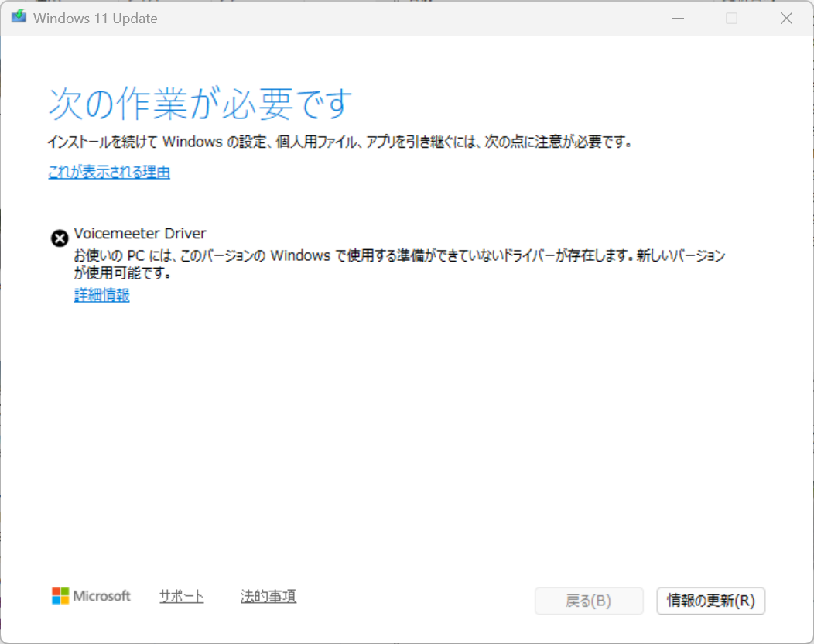Click the Voicemeeter Driver heading text
Screen dimensions: 814x644
pos(140,233)
